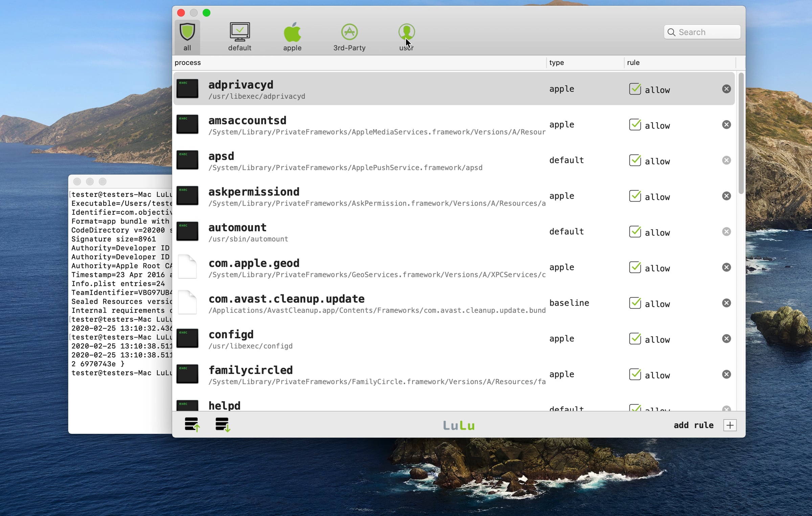812x516 pixels.
Task: Sort by the type column header
Action: tap(585, 63)
